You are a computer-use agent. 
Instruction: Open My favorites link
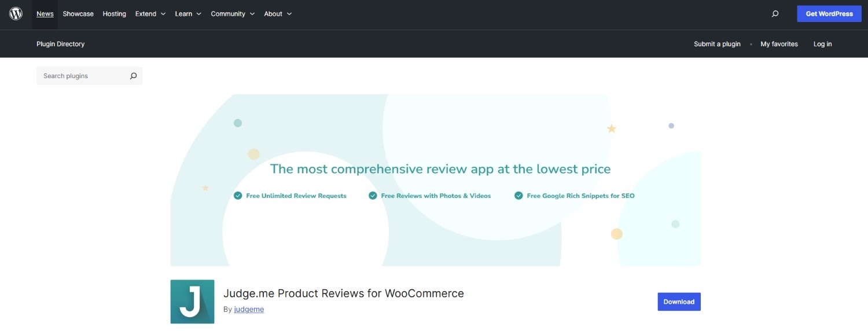(x=779, y=44)
